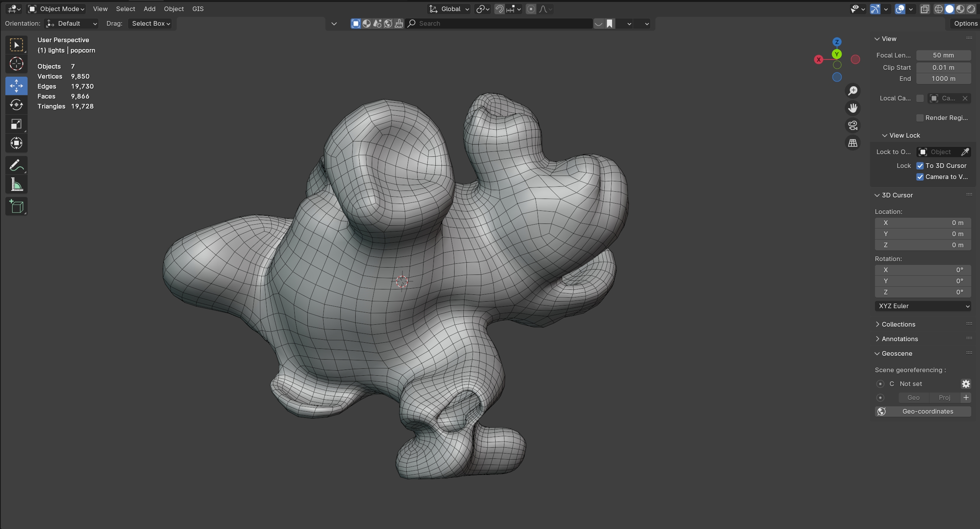The image size is (980, 529).
Task: Click the Options button
Action: pos(965,23)
